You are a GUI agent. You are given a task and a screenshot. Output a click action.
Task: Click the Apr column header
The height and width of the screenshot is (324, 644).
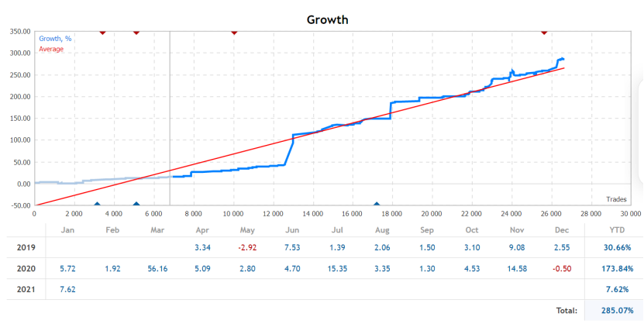coord(202,230)
